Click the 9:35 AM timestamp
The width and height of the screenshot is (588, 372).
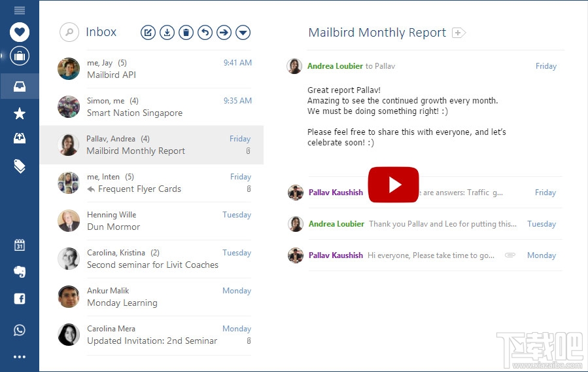pyautogui.click(x=237, y=101)
